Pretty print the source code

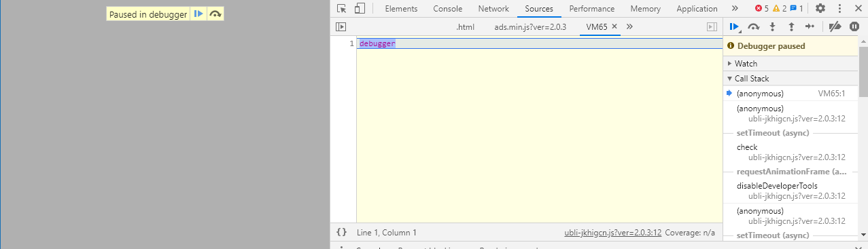pos(341,232)
